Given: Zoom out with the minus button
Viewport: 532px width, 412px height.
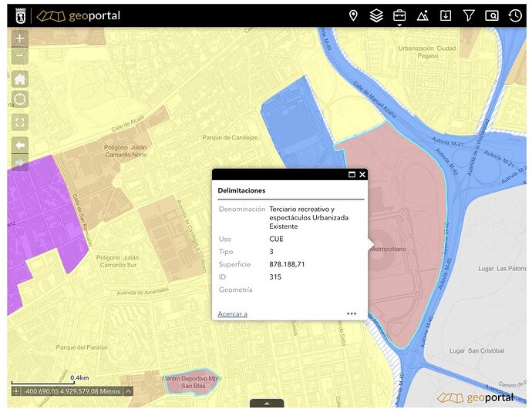Looking at the screenshot, I should point(20,56).
